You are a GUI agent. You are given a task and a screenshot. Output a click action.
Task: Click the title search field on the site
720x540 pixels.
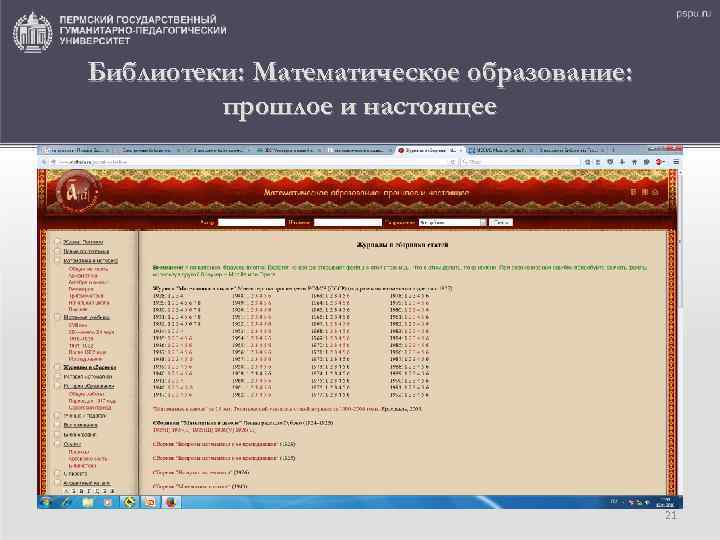click(x=348, y=222)
